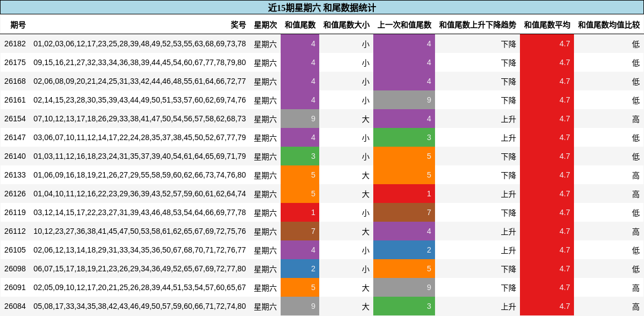Select period number 26140

(x=15, y=157)
